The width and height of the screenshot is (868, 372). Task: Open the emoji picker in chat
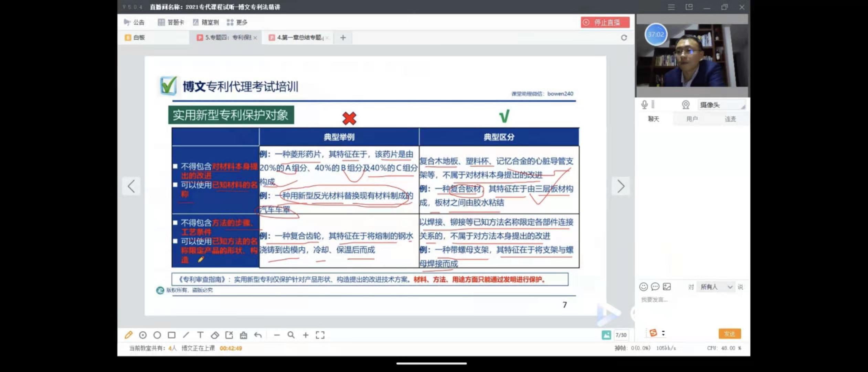[x=643, y=287]
